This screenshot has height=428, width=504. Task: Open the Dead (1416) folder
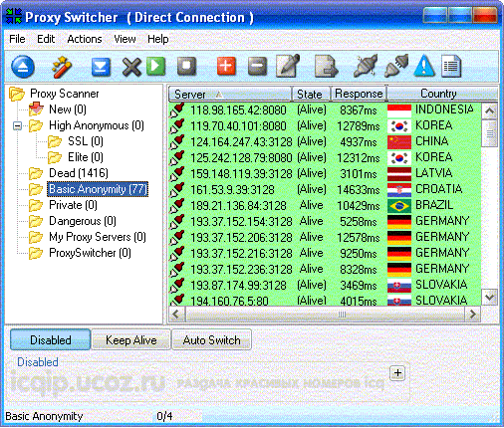click(x=79, y=173)
